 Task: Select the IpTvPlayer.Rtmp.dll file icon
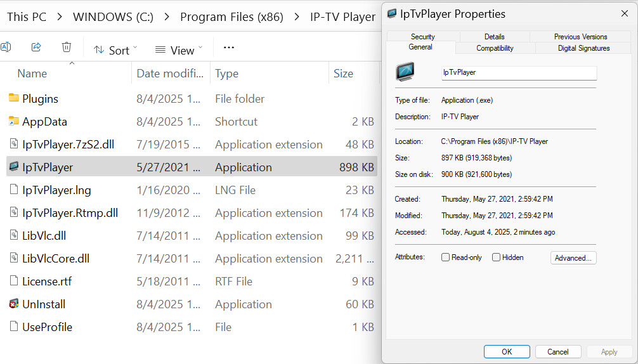[14, 212]
